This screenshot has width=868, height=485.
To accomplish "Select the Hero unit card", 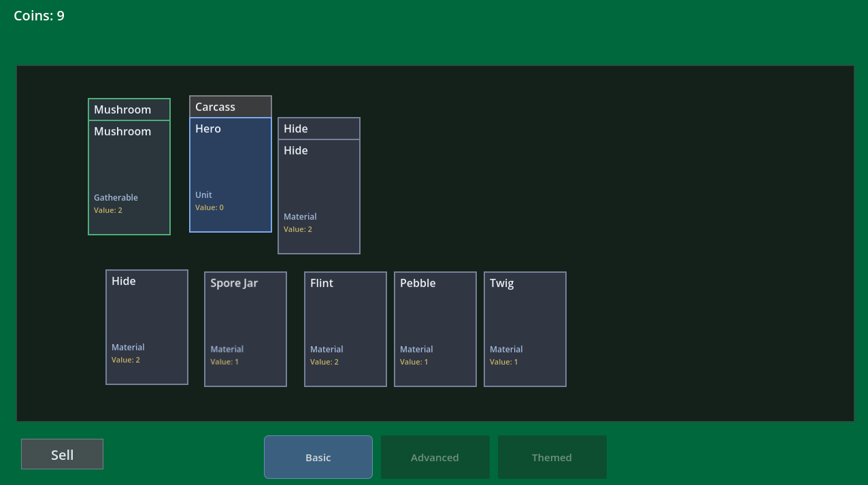I will tap(231, 175).
